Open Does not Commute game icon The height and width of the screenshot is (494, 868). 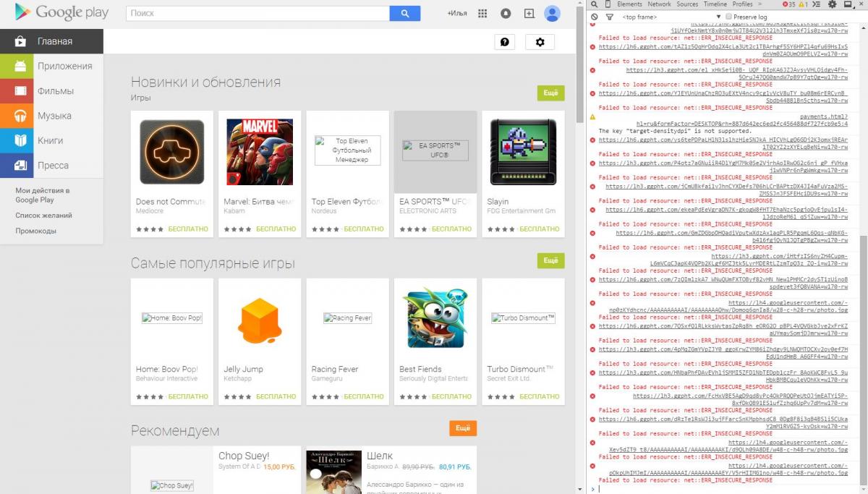click(172, 152)
